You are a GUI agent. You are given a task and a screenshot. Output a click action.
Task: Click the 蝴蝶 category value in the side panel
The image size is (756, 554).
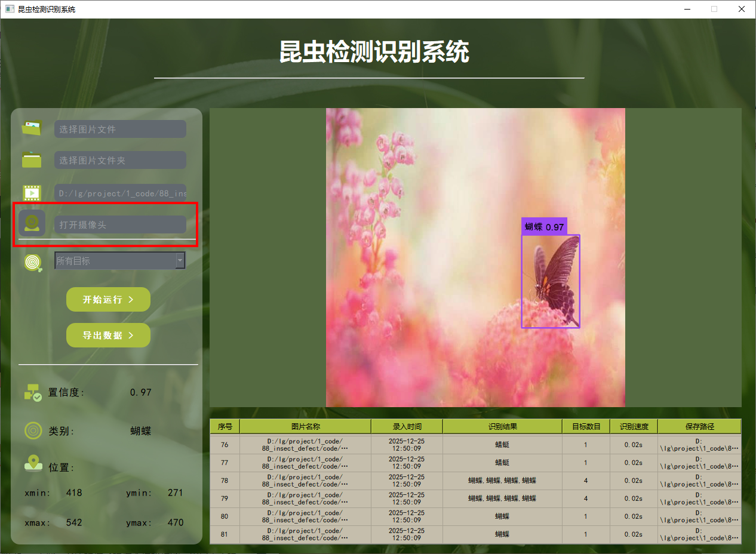[141, 431]
